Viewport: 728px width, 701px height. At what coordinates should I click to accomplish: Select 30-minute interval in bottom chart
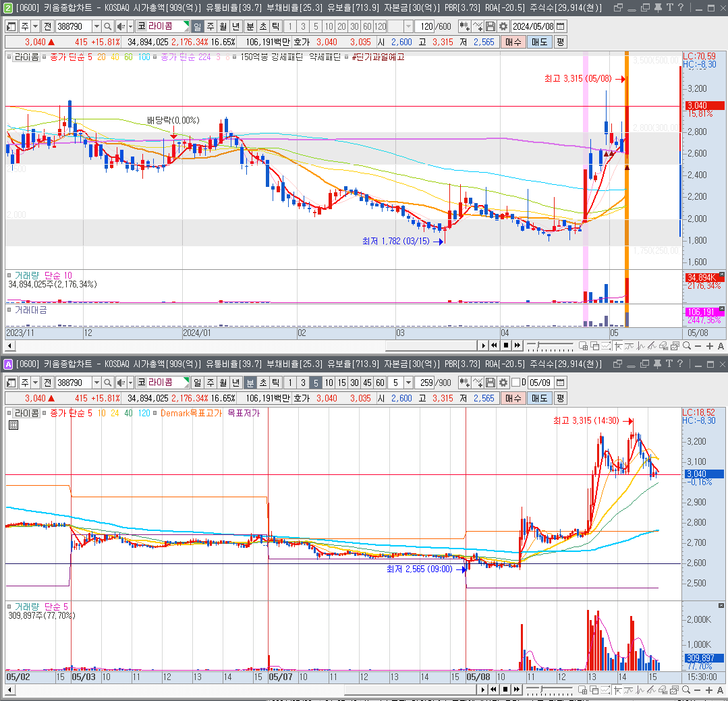[355, 383]
